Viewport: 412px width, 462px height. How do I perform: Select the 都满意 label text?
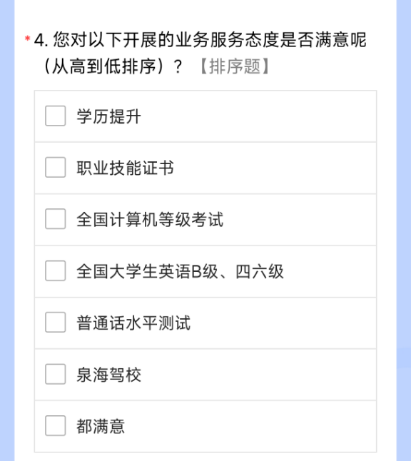pyautogui.click(x=101, y=426)
